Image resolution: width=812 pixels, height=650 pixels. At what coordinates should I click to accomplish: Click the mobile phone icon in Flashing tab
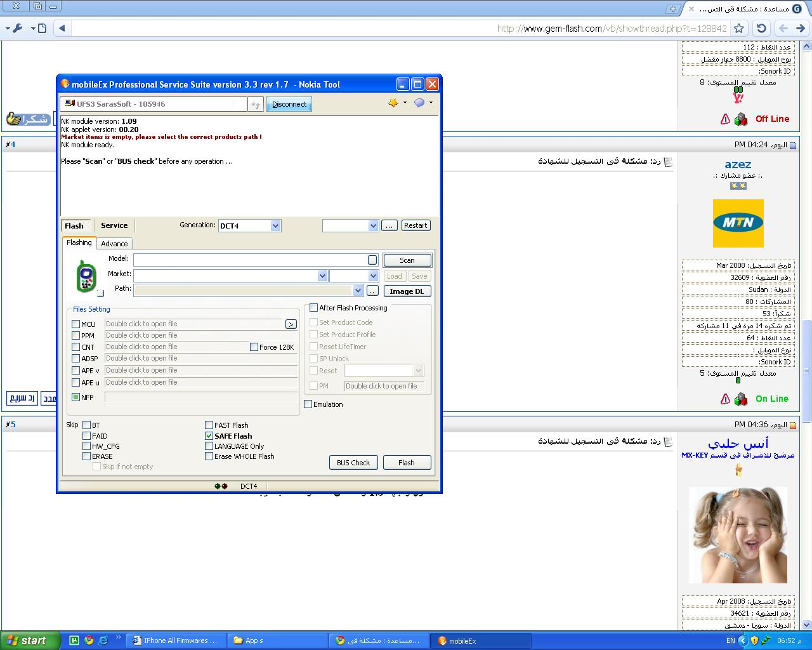pyautogui.click(x=86, y=276)
